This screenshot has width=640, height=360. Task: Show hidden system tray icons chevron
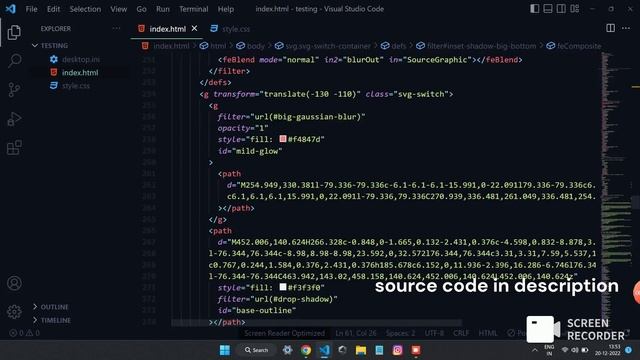coord(535,350)
